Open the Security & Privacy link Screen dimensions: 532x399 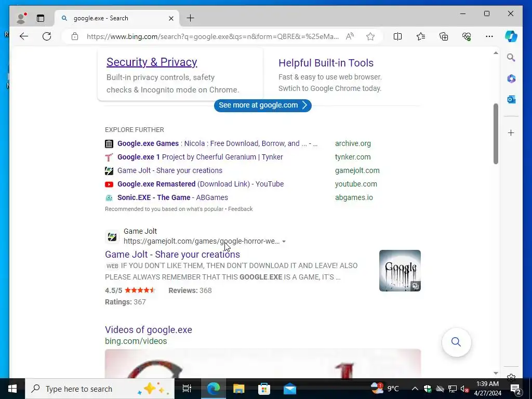tap(152, 62)
